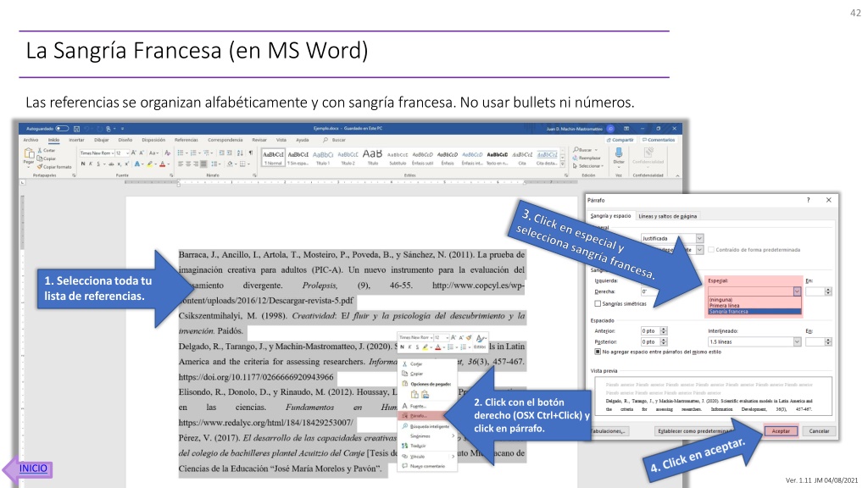This screenshot has height=488, width=868.
Task: Open the Párrafo group dialog launcher
Action: [x=254, y=175]
